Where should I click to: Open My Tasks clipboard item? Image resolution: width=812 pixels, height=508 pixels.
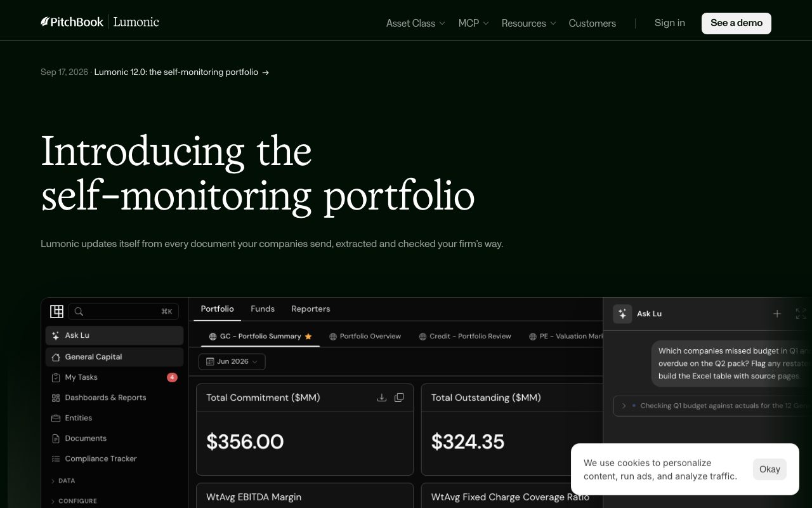[114, 377]
